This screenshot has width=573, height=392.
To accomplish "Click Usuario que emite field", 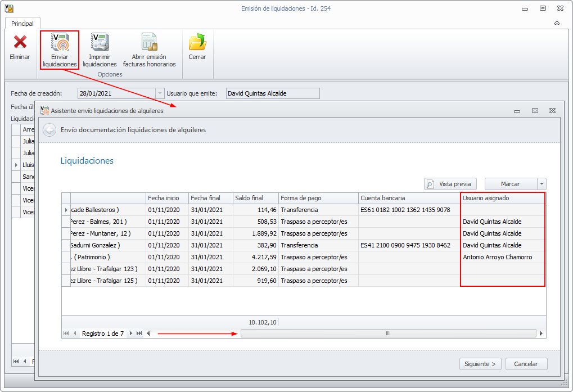I will pyautogui.click(x=272, y=93).
